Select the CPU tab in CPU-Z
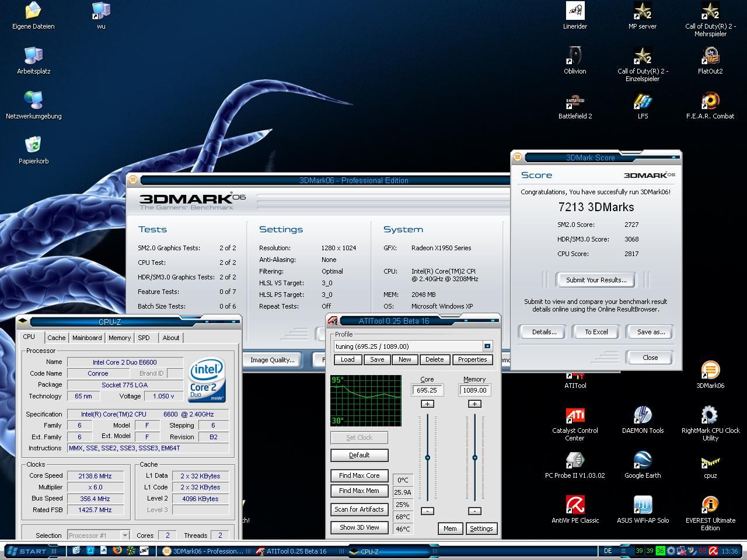 coord(29,337)
